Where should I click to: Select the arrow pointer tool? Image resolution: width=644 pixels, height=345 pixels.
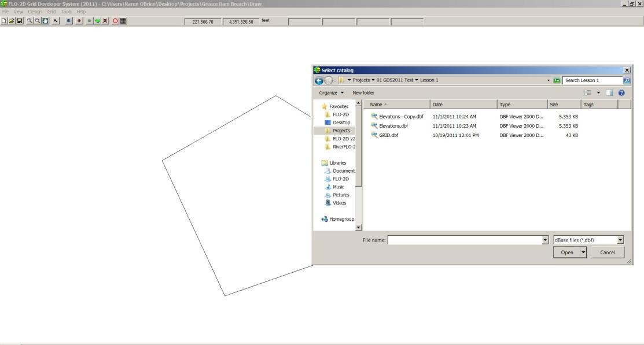[55, 21]
